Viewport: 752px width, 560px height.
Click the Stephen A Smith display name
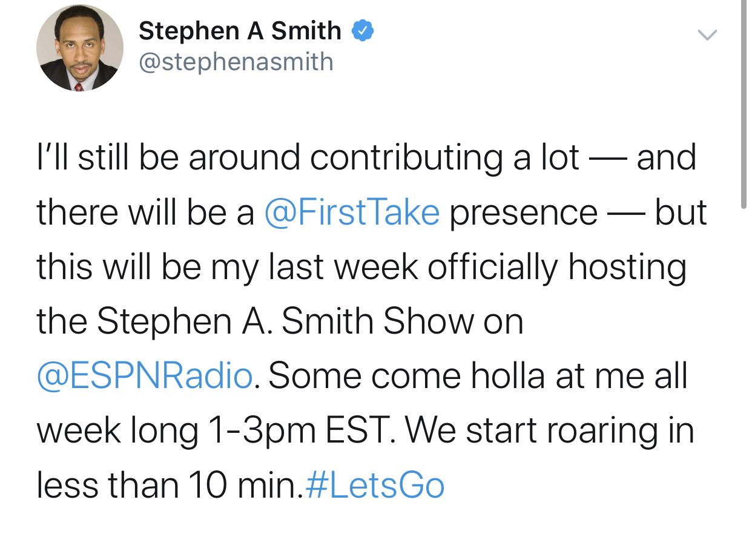240,31
